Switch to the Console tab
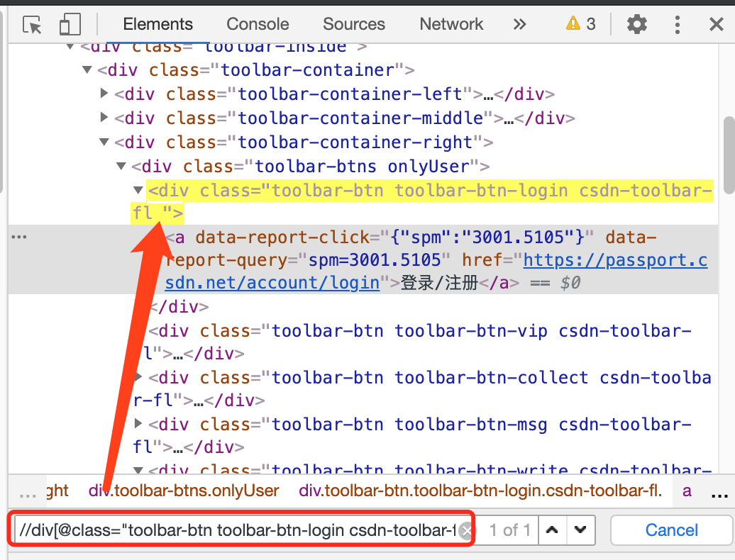 click(x=257, y=23)
